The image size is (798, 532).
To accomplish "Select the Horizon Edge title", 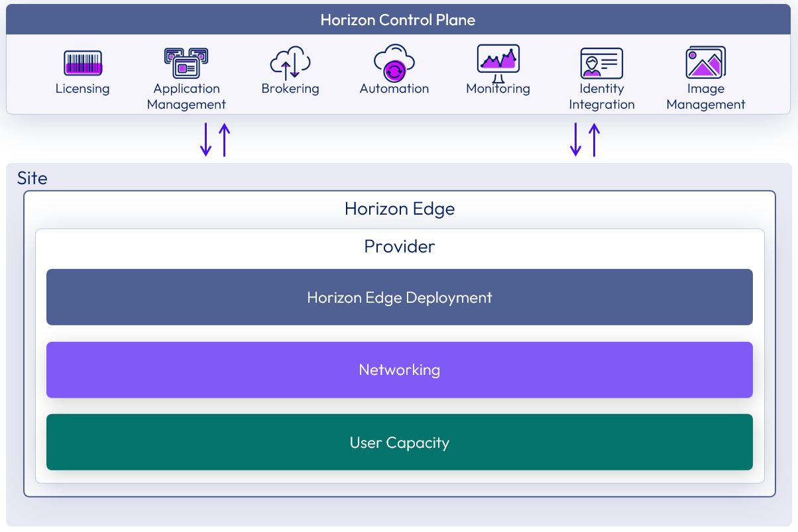I will click(x=399, y=209).
